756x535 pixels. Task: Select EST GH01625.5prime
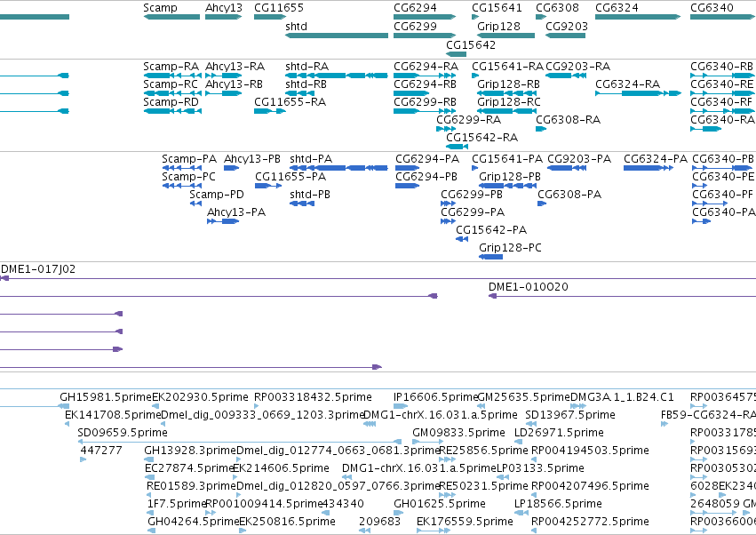440,504
